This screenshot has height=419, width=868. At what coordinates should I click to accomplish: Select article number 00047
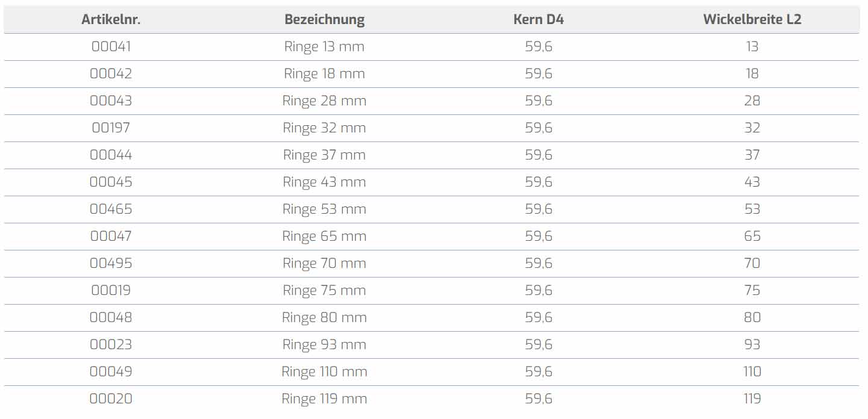(111, 236)
